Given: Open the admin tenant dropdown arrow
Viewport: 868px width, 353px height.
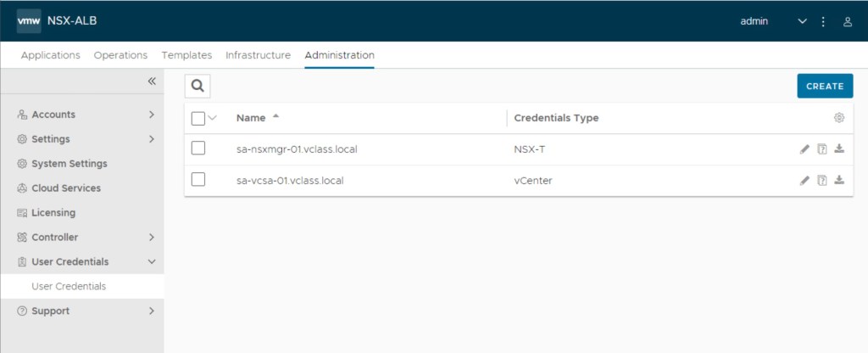Looking at the screenshot, I should point(802,21).
